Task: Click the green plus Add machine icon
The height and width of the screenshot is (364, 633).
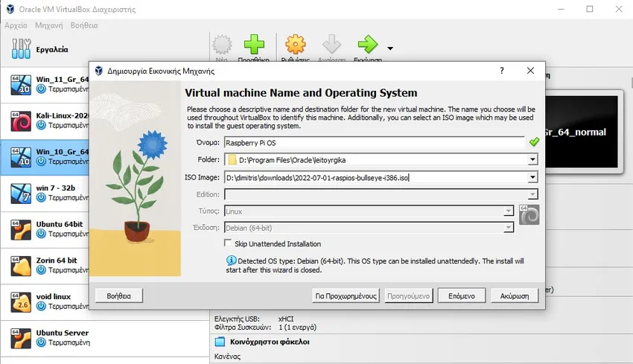Action: [254, 45]
